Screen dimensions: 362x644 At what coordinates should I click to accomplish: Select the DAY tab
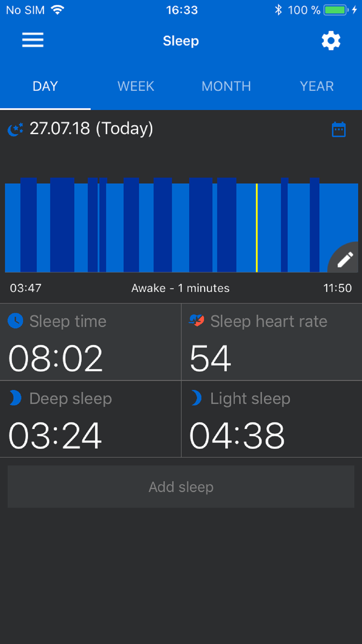[x=45, y=86]
